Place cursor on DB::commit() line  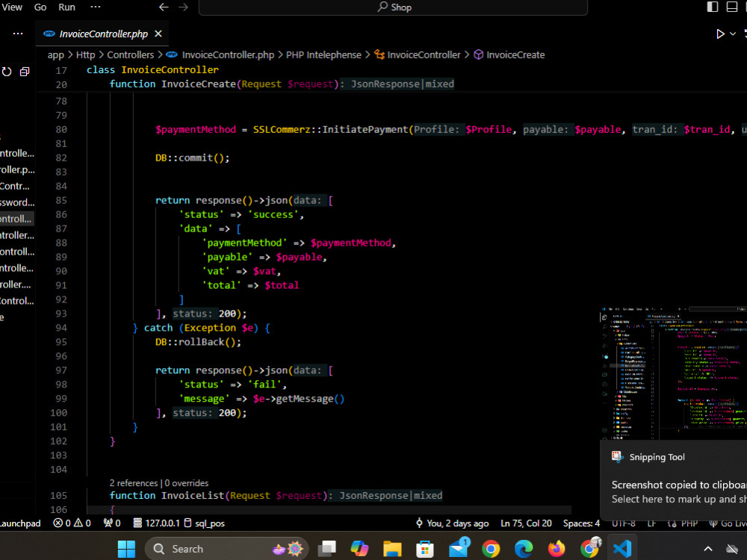tap(193, 158)
